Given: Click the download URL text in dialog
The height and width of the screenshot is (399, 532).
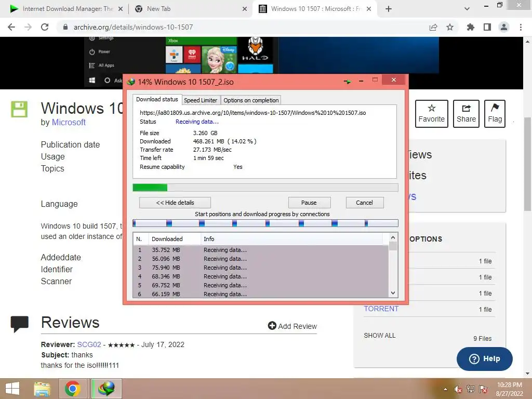Looking at the screenshot, I should [x=253, y=113].
